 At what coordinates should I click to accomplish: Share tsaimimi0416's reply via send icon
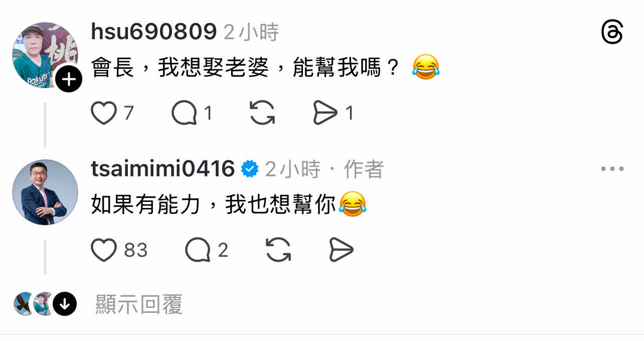pyautogui.click(x=341, y=250)
